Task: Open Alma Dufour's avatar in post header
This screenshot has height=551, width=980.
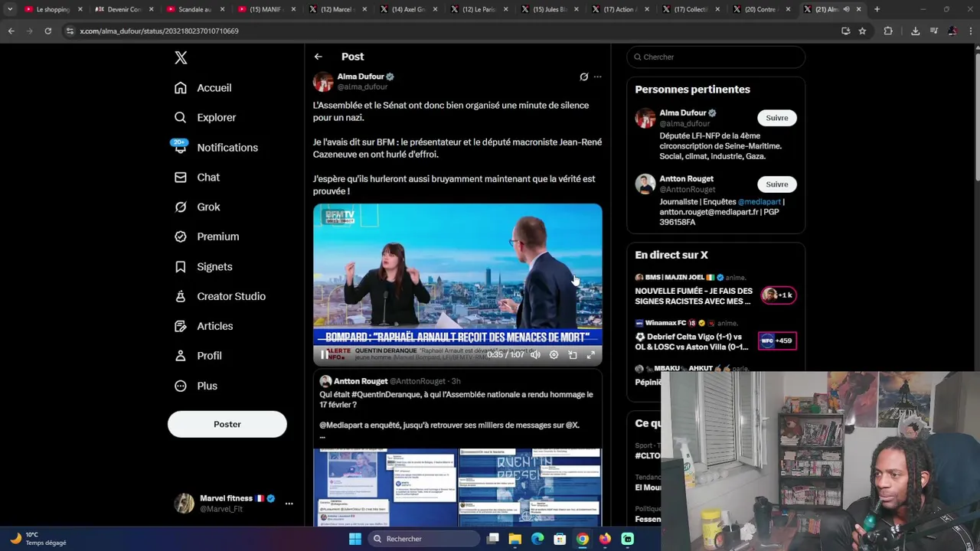Action: point(323,81)
